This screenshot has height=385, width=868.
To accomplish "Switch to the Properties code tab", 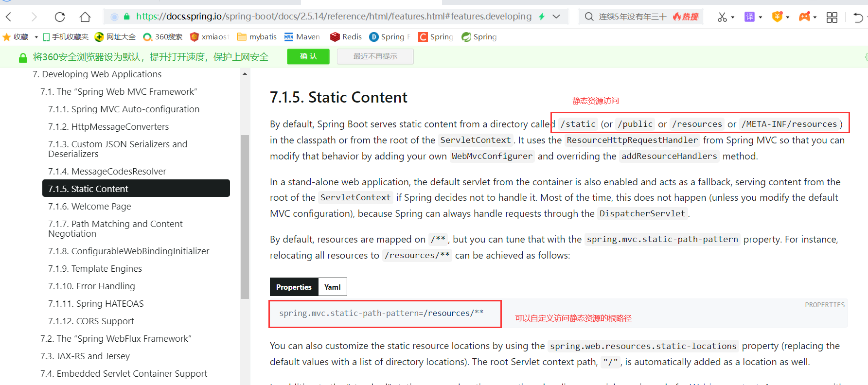I will click(x=294, y=287).
